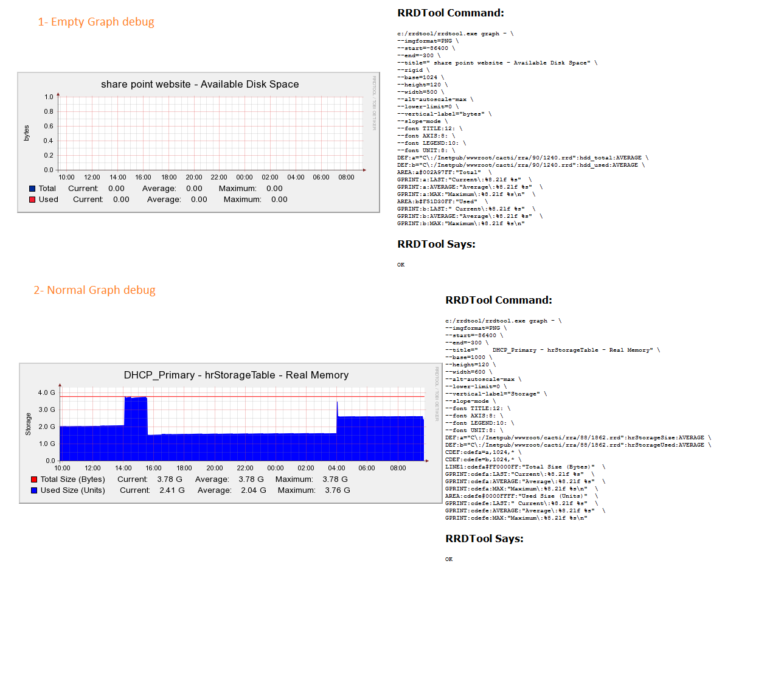Click the '--vertical-label="Storage"' line
The image size is (784, 690).
click(496, 394)
